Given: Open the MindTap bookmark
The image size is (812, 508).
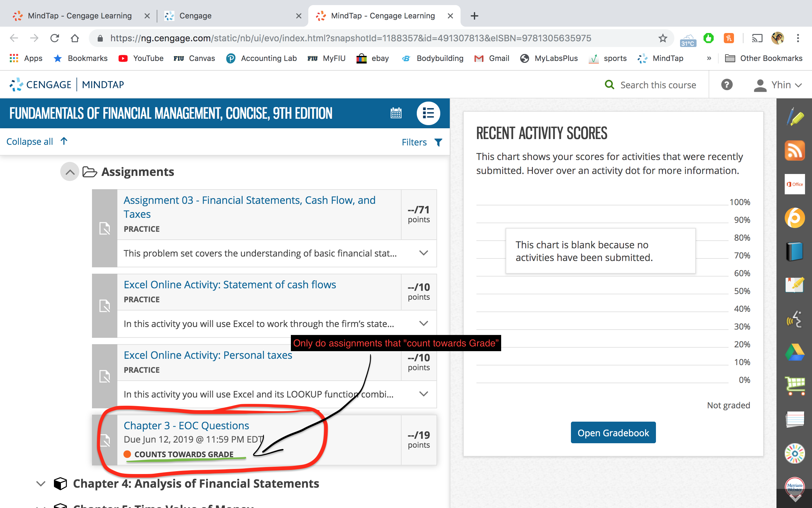Looking at the screenshot, I should point(660,58).
